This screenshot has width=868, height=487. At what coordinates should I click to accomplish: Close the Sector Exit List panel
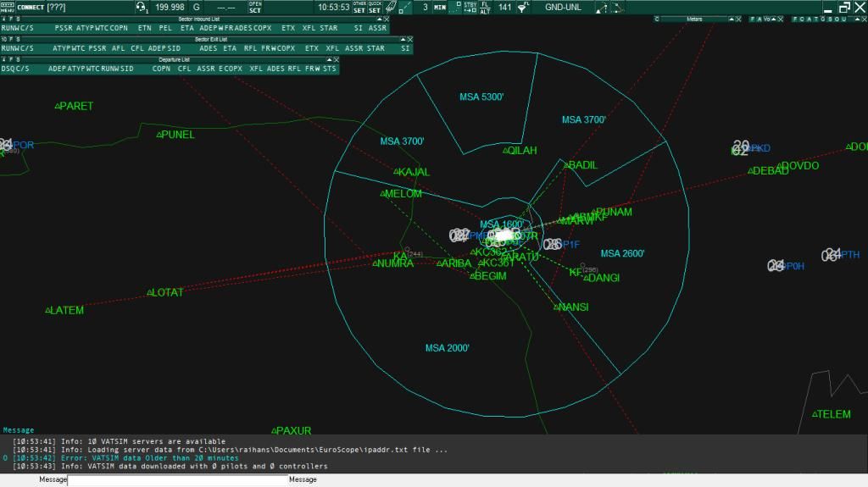(409, 39)
